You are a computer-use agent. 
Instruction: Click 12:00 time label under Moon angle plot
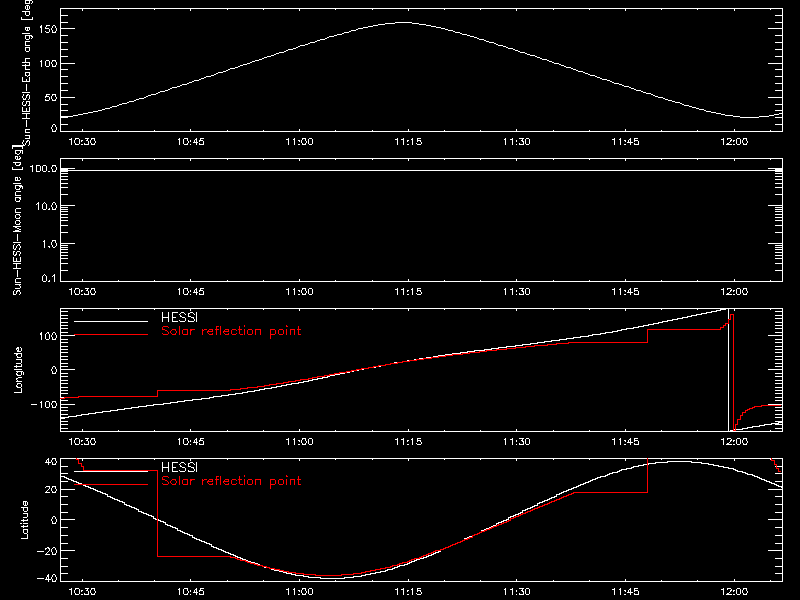[734, 292]
